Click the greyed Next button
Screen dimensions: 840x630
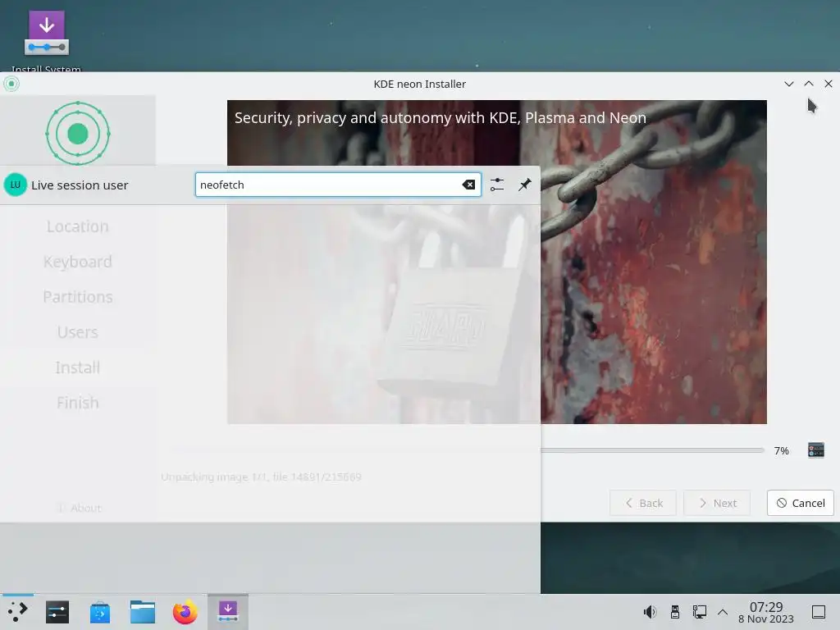coord(717,503)
